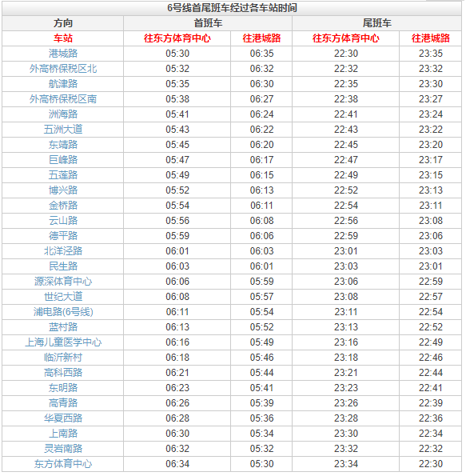
Task: Open the 五洲大道 station link
Action: (63, 130)
